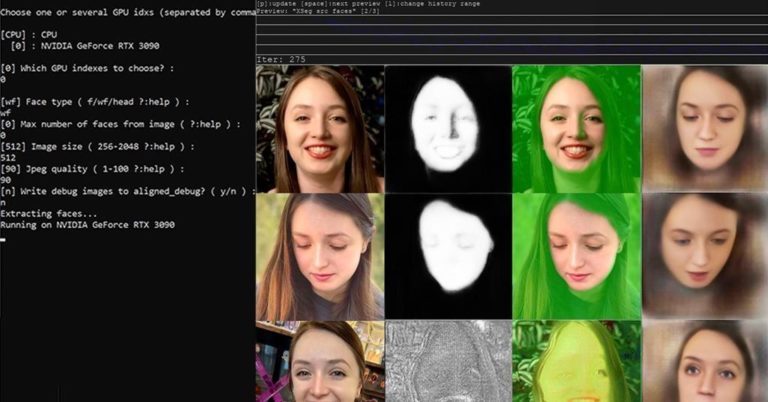Screen dimensions: 768x402
Task: Click the middle-row source face looking down
Action: [320, 256]
